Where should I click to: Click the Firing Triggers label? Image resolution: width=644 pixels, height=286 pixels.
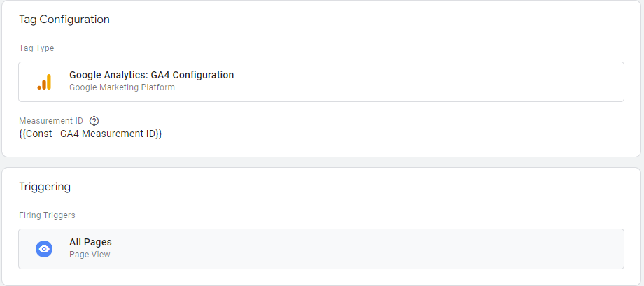[x=47, y=215]
